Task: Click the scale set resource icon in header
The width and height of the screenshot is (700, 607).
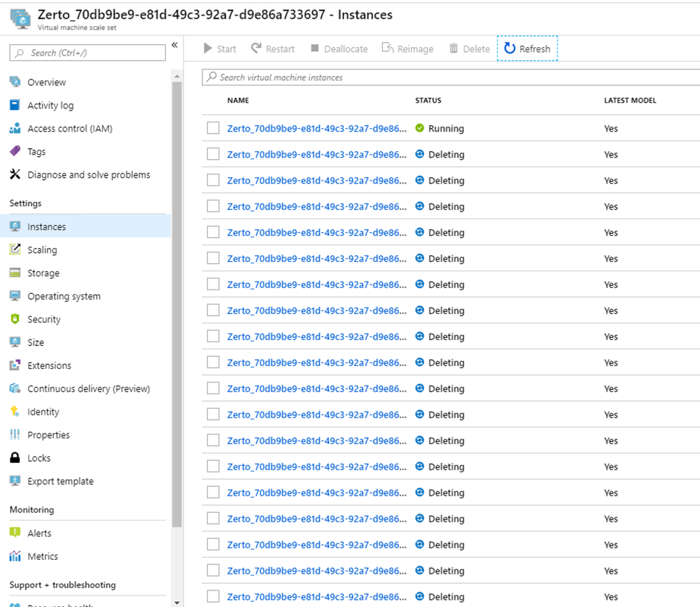Action: tap(20, 20)
